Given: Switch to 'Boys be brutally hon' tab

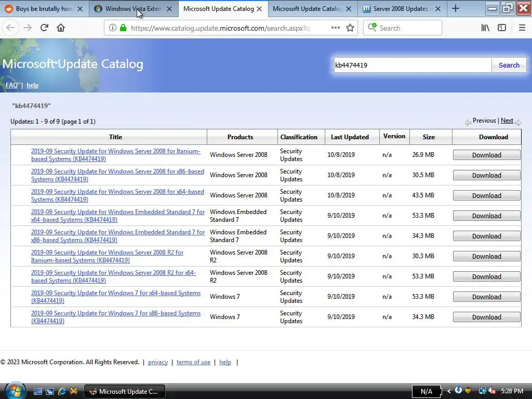Looking at the screenshot, I should (45, 9).
